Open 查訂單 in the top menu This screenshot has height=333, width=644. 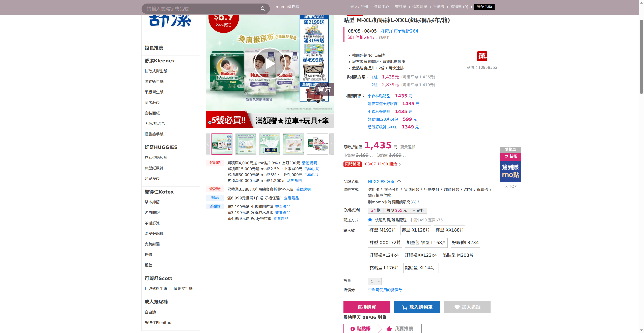click(x=400, y=7)
